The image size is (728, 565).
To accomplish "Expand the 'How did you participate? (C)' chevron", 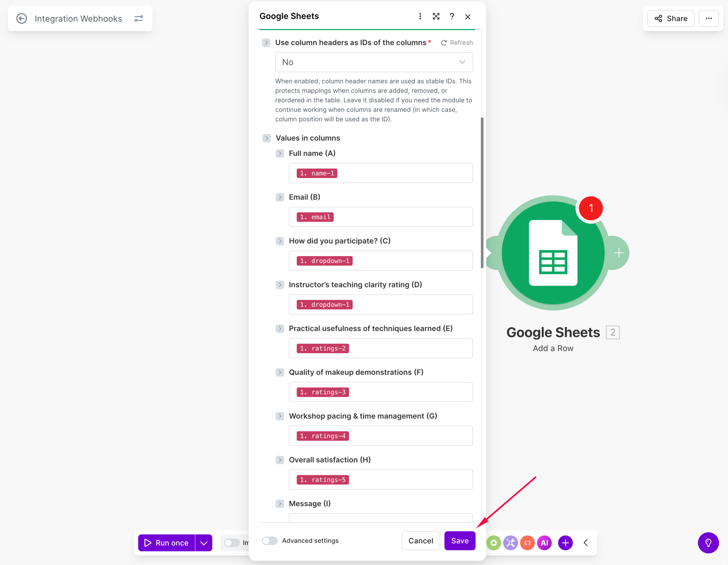I will (280, 241).
